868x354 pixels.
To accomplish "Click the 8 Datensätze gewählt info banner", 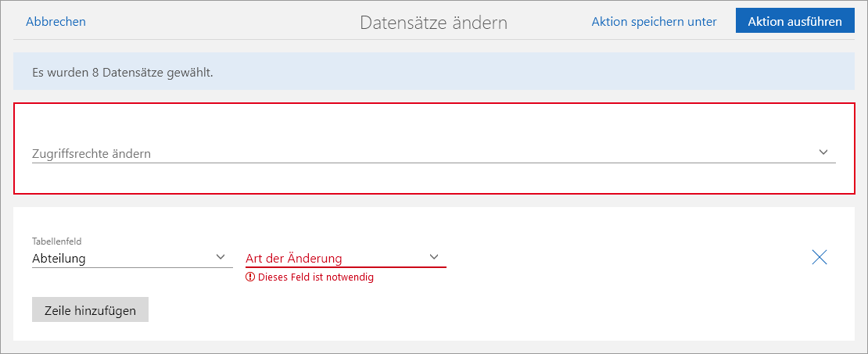I will (433, 73).
